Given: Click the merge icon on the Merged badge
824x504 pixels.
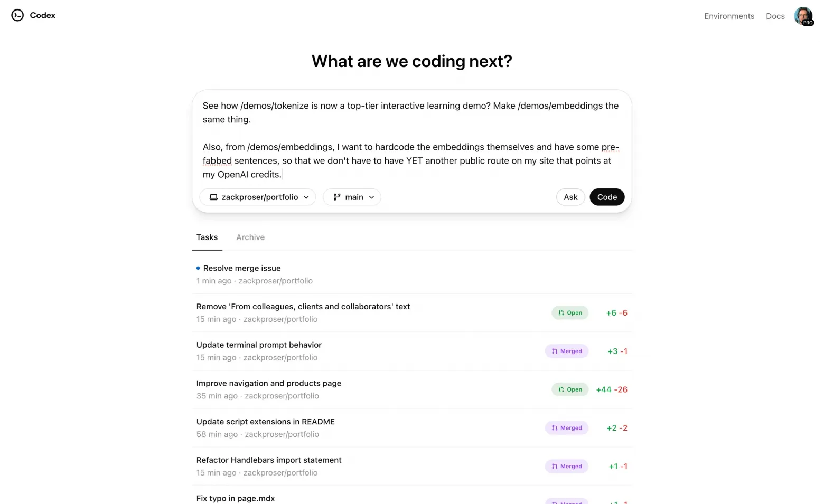Looking at the screenshot, I should click(x=554, y=351).
